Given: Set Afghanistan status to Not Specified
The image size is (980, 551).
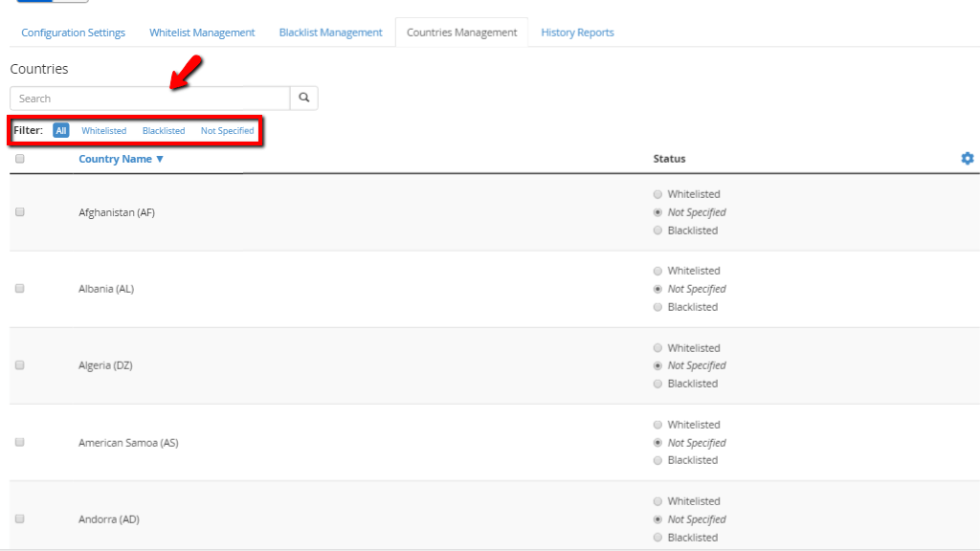Looking at the screenshot, I should (657, 212).
